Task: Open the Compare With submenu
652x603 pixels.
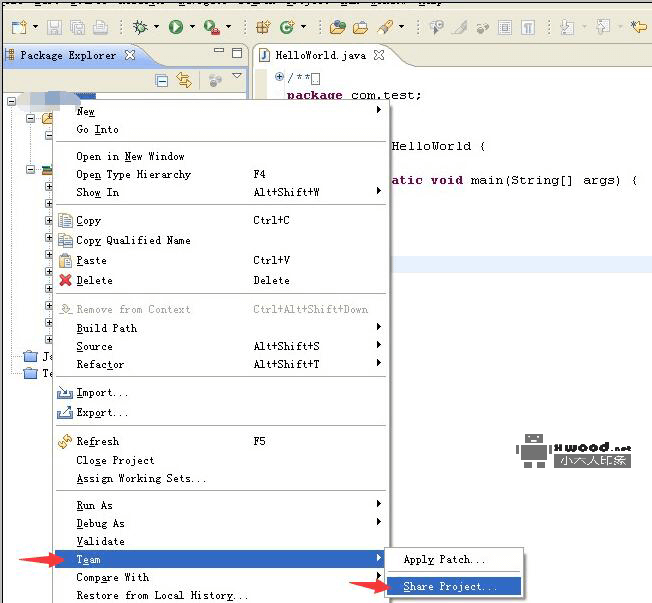Action: [221, 577]
